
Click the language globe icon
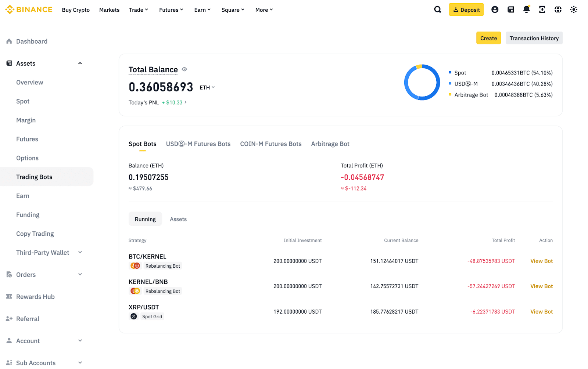[558, 10]
